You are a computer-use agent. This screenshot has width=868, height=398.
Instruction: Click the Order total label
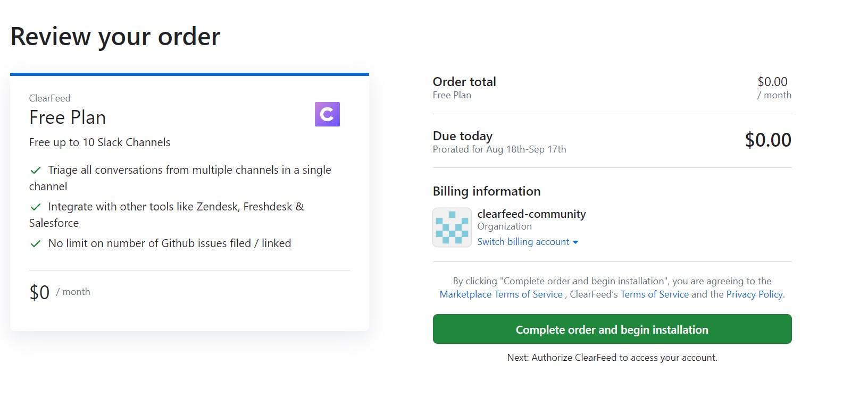pyautogui.click(x=464, y=82)
